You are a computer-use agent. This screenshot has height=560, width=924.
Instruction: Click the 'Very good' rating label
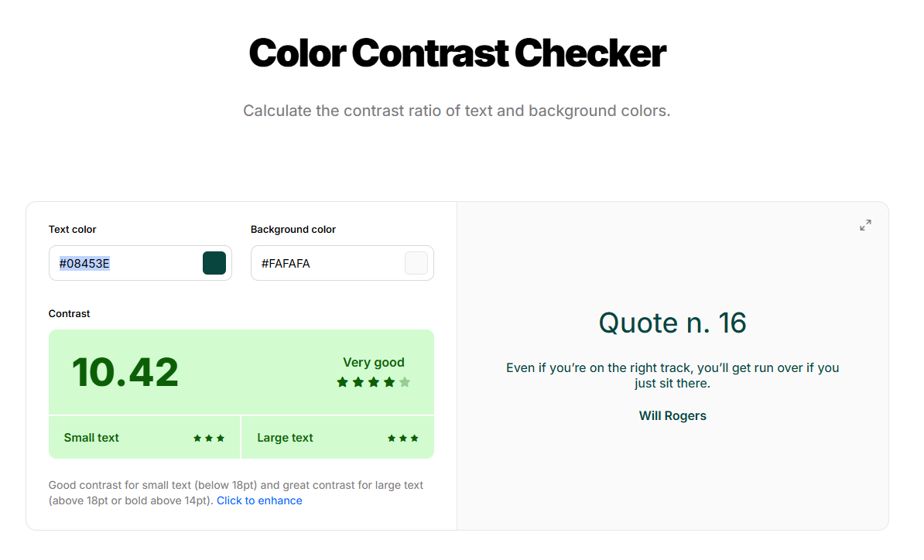(x=374, y=362)
